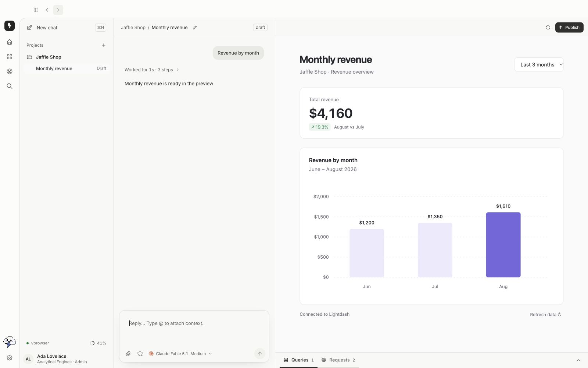The height and width of the screenshot is (368, 588).
Task: Open Jaffle Shop breadcrumb link
Action: tap(133, 28)
